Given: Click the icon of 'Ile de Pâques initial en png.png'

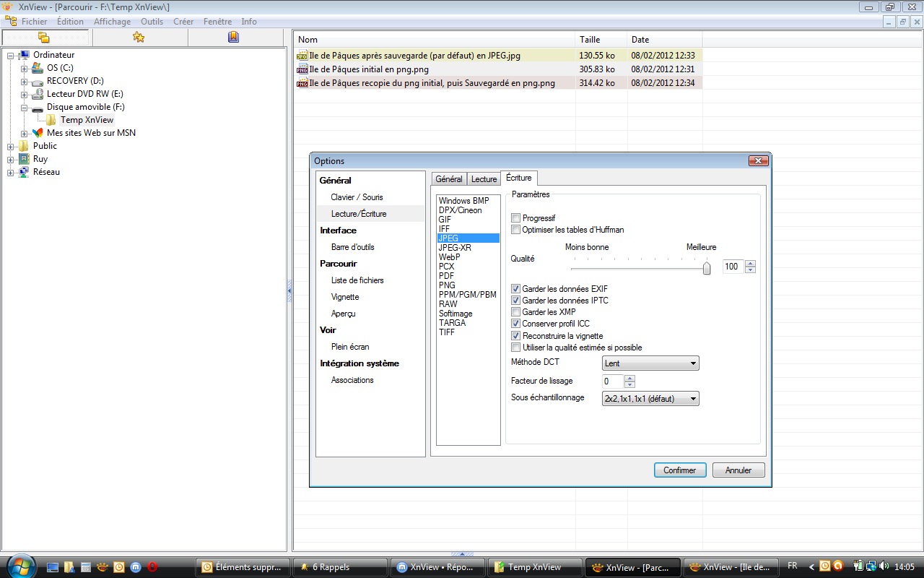Looking at the screenshot, I should tap(302, 69).
